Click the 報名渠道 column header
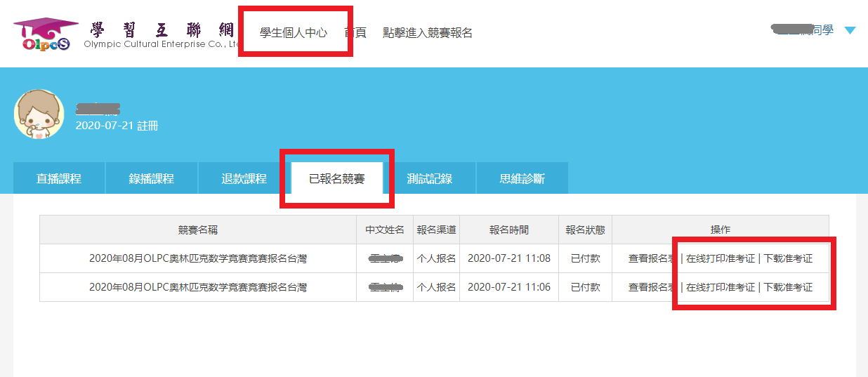 coord(436,230)
